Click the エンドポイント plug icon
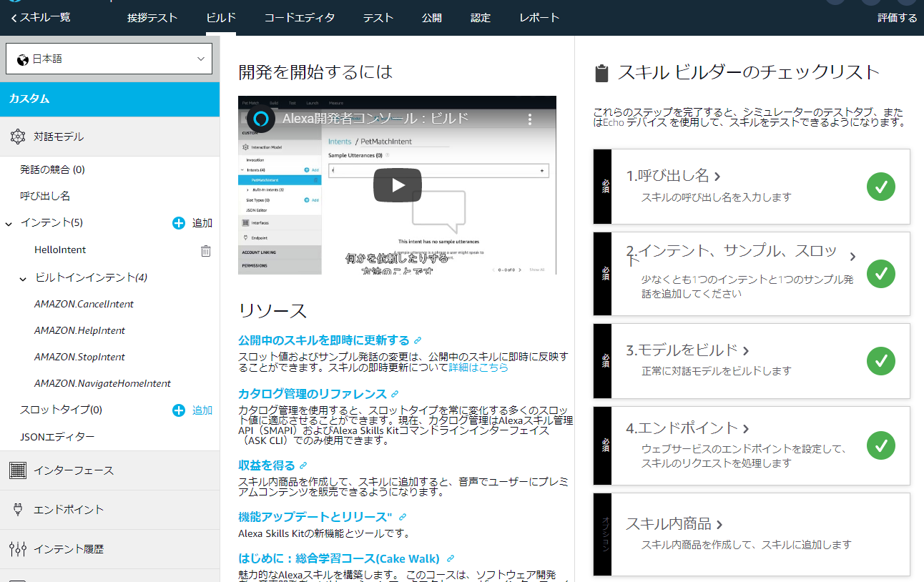Viewport: 924px width, 582px height. (19, 510)
